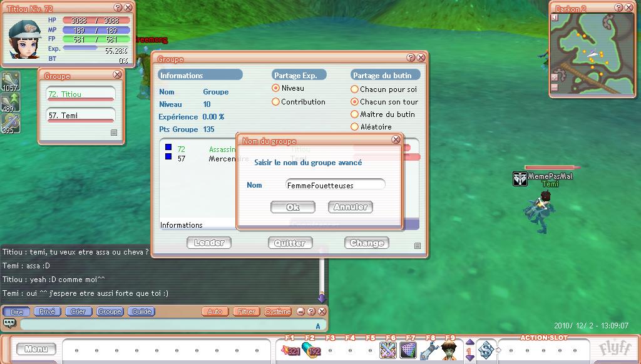Switch chat to the Guilde channel

point(141,311)
